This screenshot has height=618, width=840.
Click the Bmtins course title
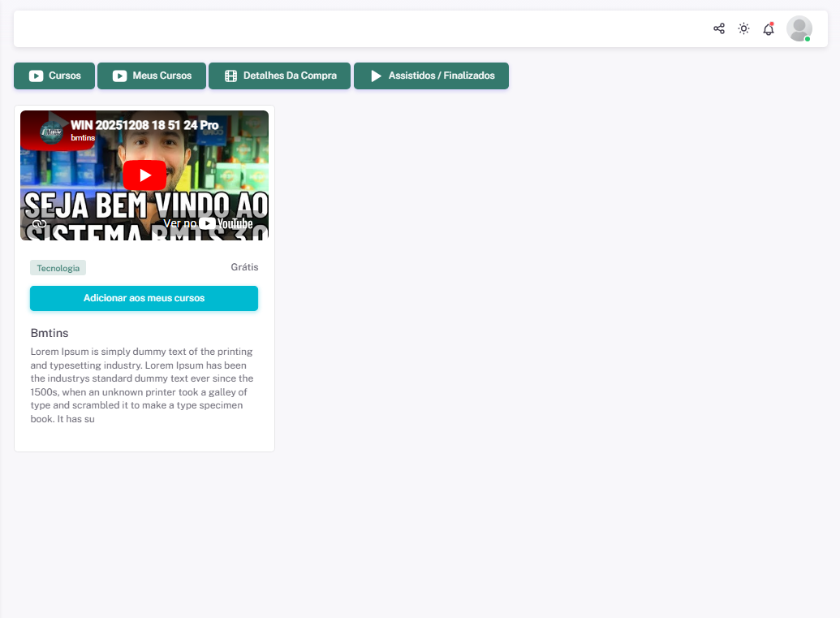tap(50, 334)
